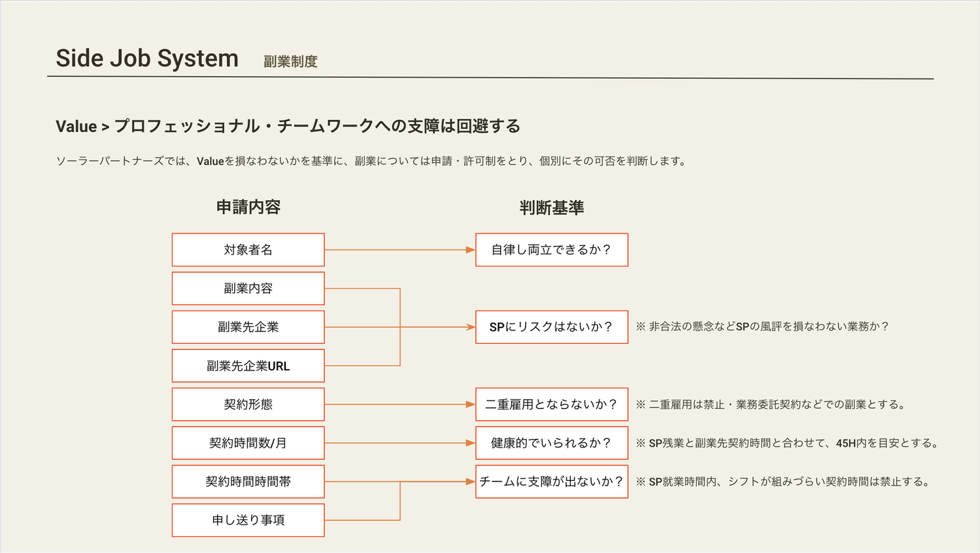The image size is (980, 553).
Task: Click the 契約形態 box
Action: pos(248,405)
